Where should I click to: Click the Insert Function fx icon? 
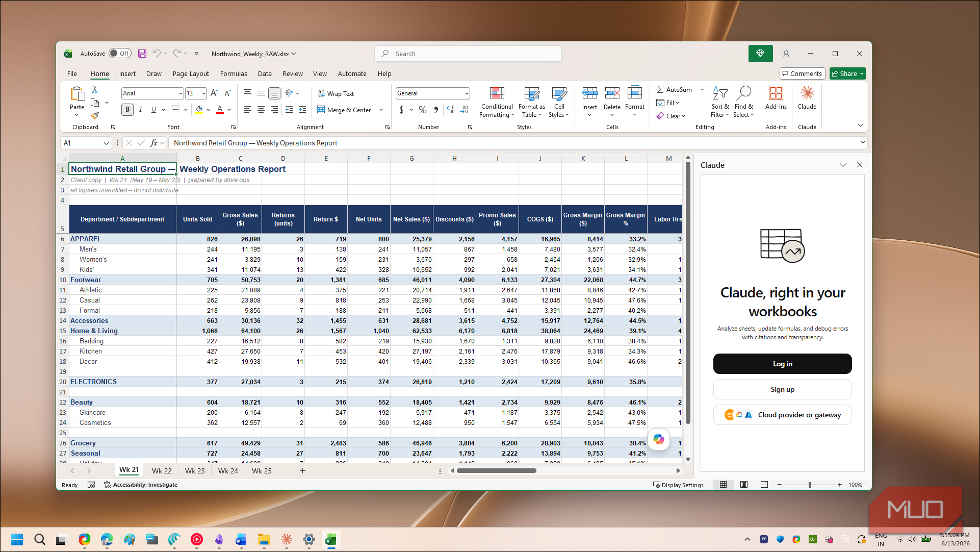153,143
